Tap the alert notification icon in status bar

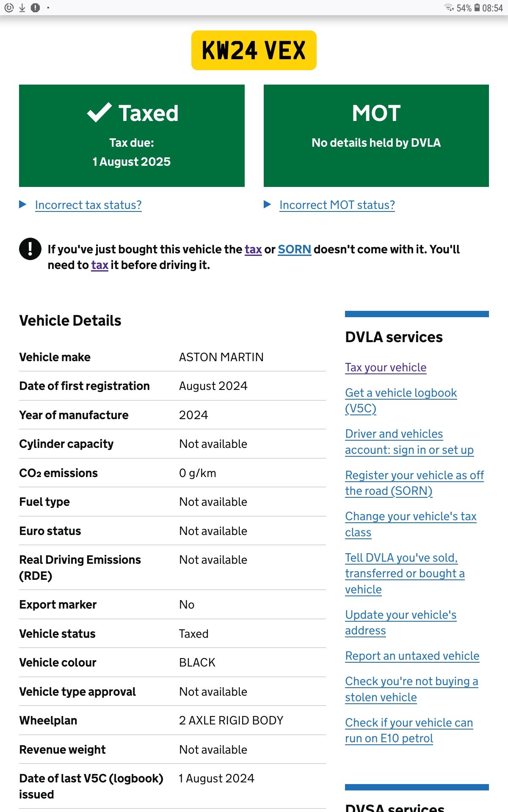(x=36, y=8)
